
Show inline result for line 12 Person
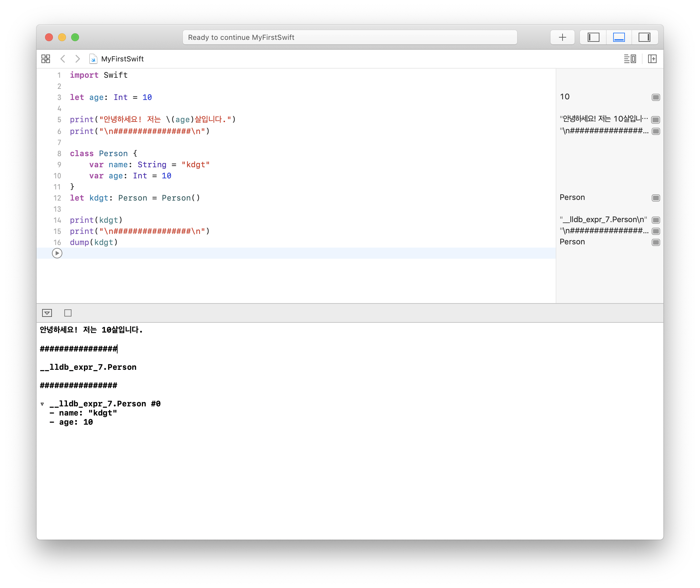coord(656,198)
